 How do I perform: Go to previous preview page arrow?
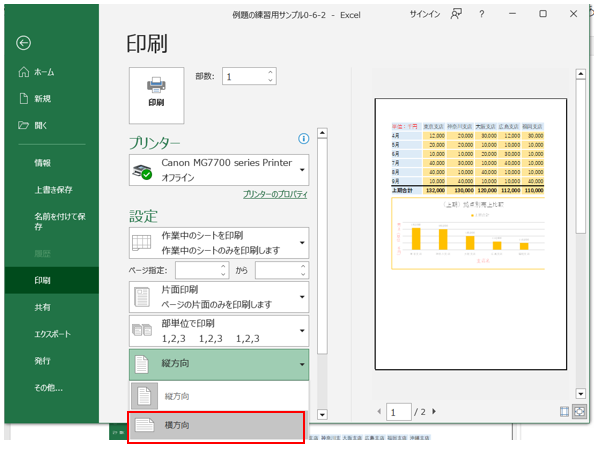(377, 412)
